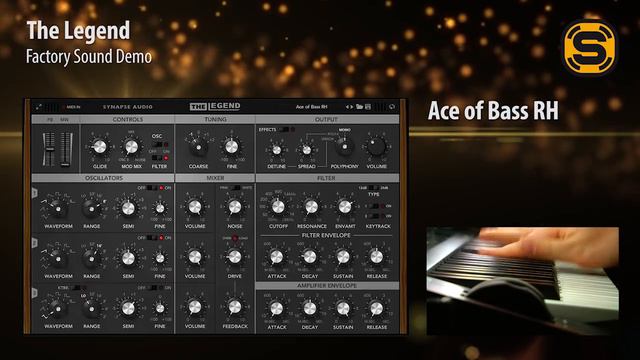Click the oscillator 3 side tab marker
The height and width of the screenshot is (360, 640).
tap(35, 293)
